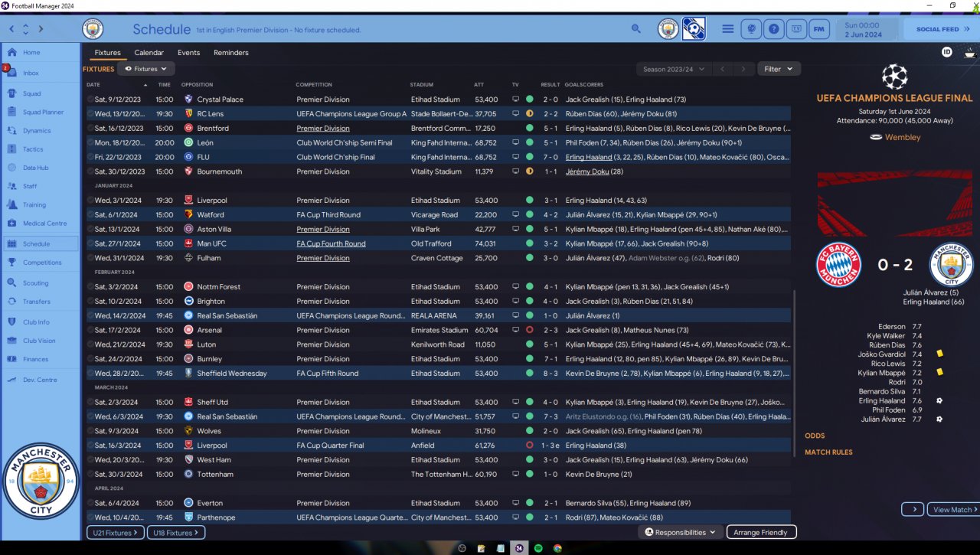Image resolution: width=980 pixels, height=555 pixels.
Task: Expand the Odds section
Action: click(x=815, y=436)
